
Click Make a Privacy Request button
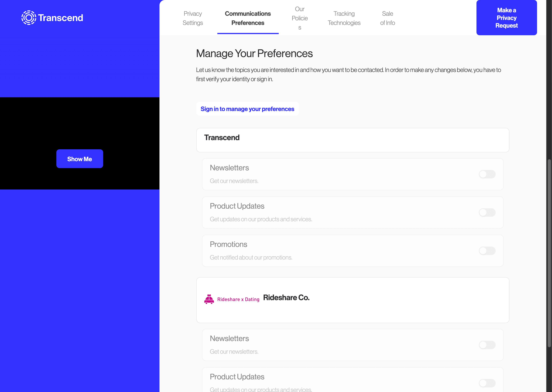[x=506, y=18]
